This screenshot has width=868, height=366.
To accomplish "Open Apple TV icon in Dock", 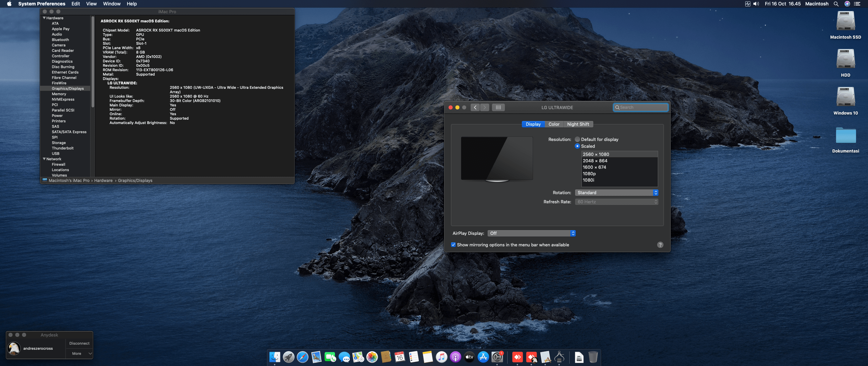I will click(469, 357).
